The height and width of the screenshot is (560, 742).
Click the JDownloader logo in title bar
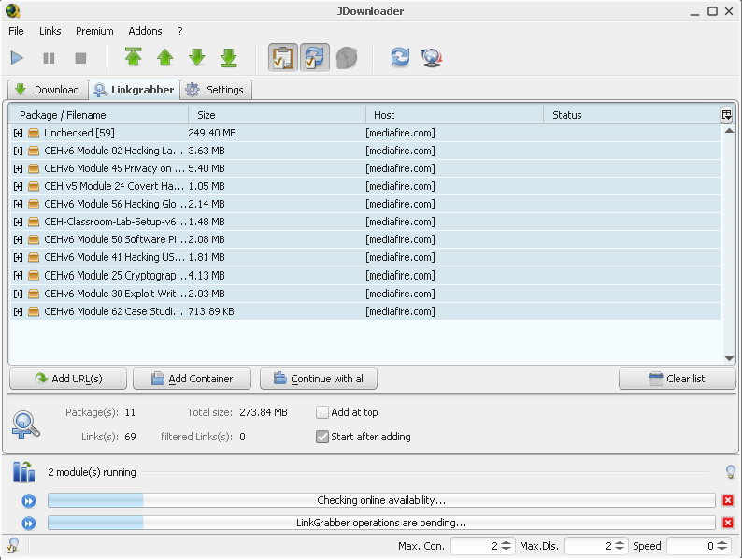click(13, 10)
